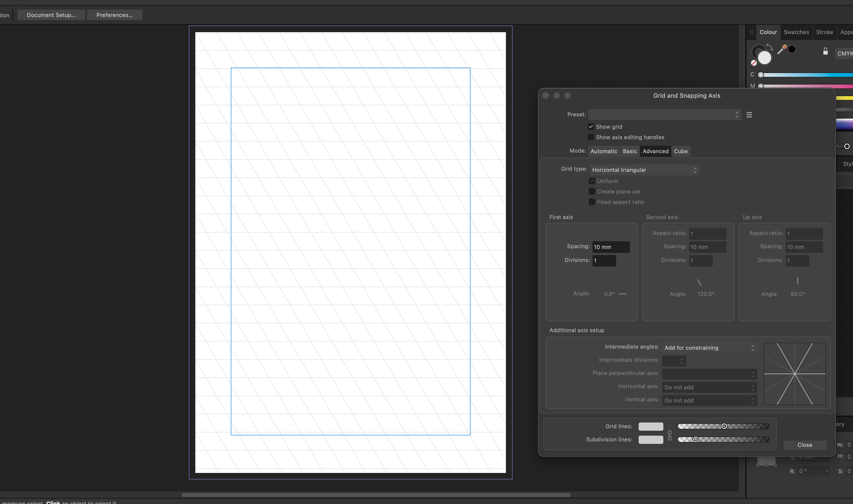Viewport: 853px width, 504px height.
Task: Click the Close button in grid dialog
Action: click(x=804, y=445)
